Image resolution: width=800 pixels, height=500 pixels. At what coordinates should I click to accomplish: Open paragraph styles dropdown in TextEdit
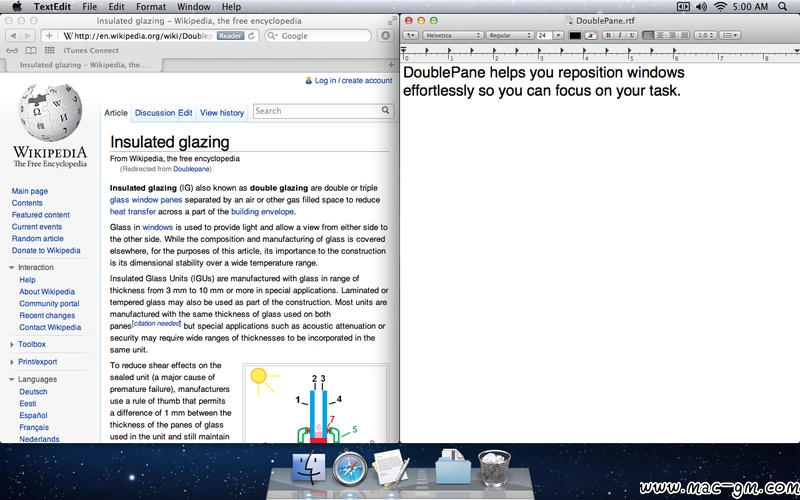[x=411, y=35]
